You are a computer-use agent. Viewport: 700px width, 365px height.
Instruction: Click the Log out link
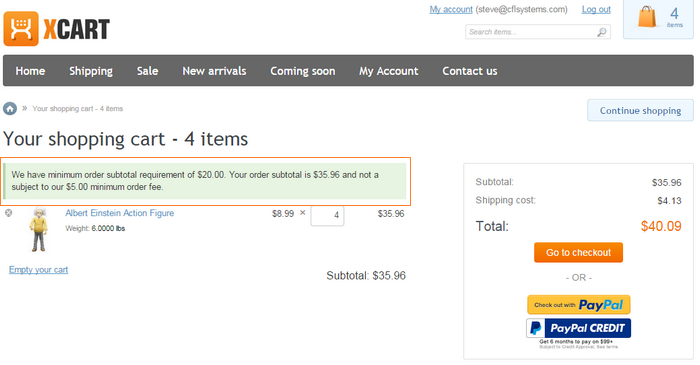596,9
